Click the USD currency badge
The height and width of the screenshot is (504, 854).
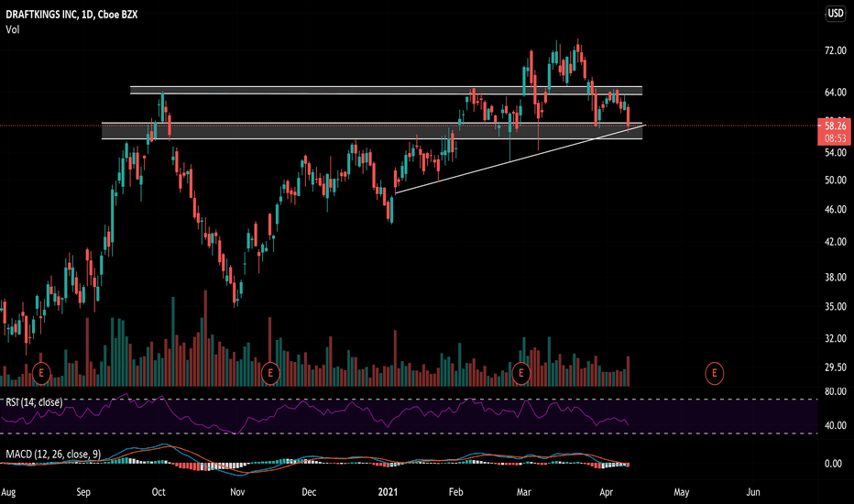pyautogui.click(x=836, y=13)
